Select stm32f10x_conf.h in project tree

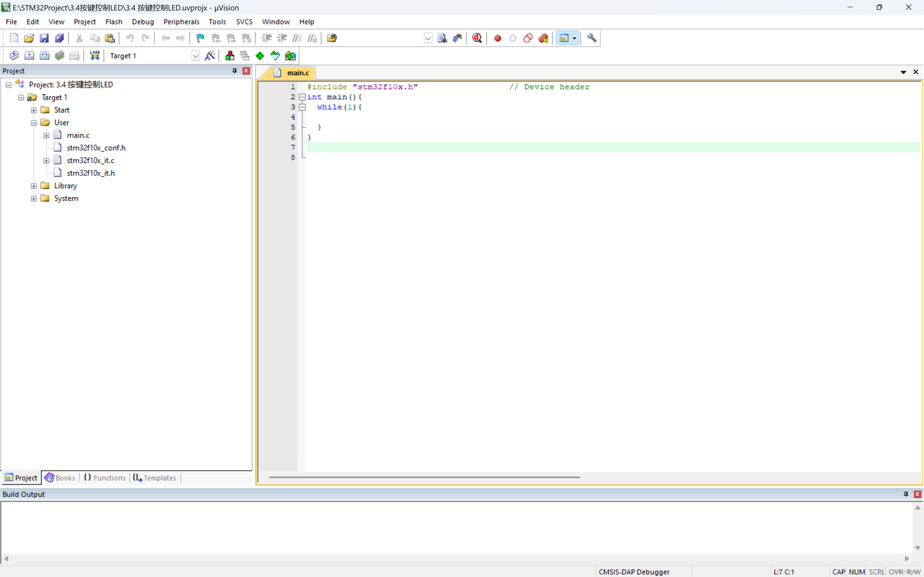click(x=96, y=148)
